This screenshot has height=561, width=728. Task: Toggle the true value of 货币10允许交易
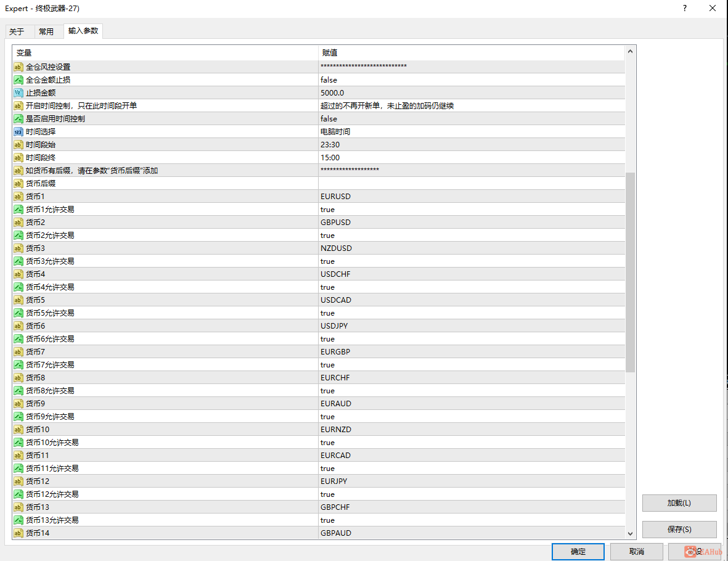click(472, 443)
